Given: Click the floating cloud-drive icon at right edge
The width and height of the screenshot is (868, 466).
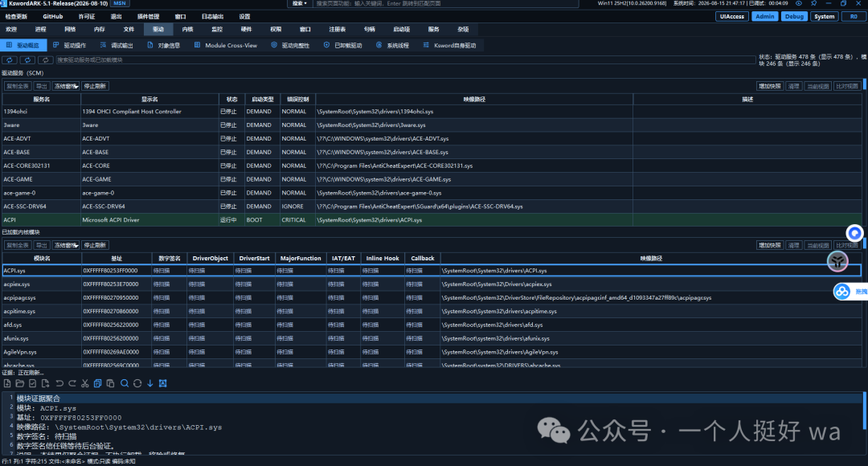Looking at the screenshot, I should pos(842,291).
